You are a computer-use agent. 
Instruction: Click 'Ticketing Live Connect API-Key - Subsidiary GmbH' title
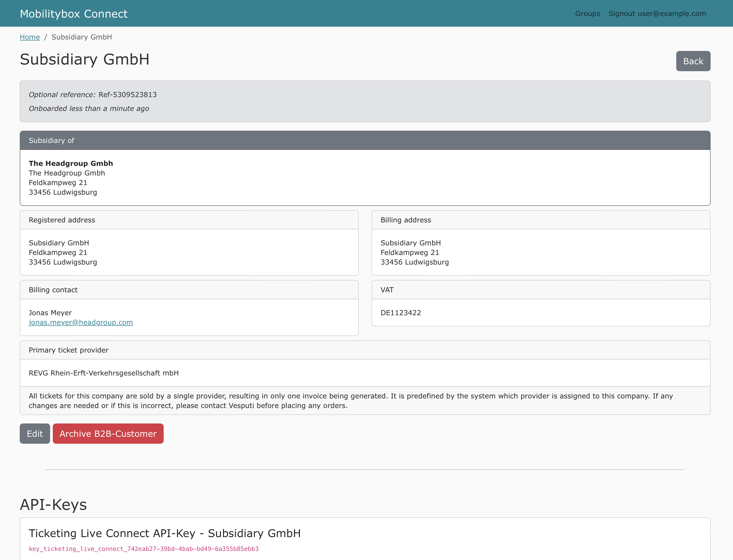point(165,533)
